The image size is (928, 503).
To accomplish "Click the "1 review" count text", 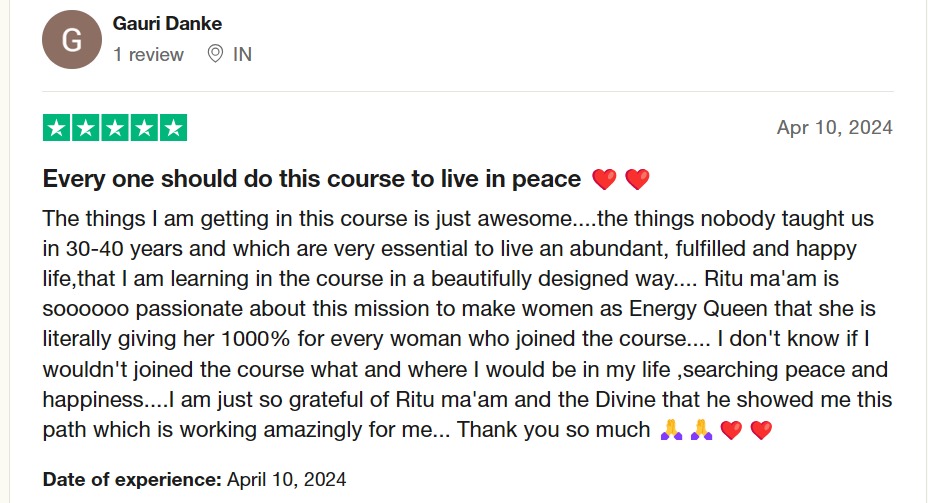I will (x=148, y=55).
